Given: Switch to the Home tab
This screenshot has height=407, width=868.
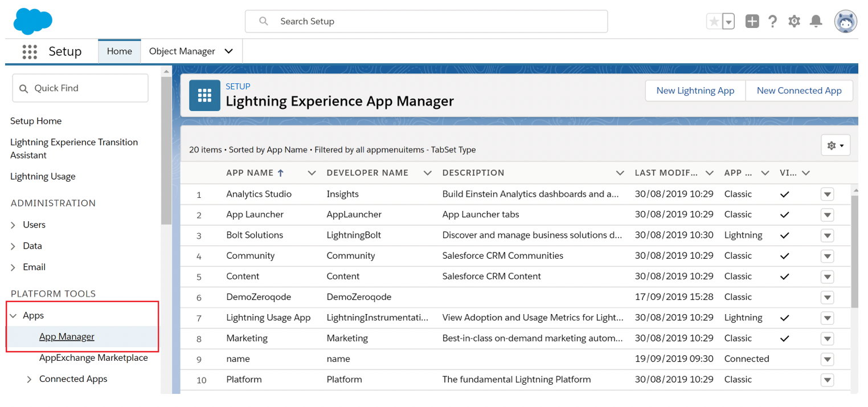Looking at the screenshot, I should [x=120, y=51].
